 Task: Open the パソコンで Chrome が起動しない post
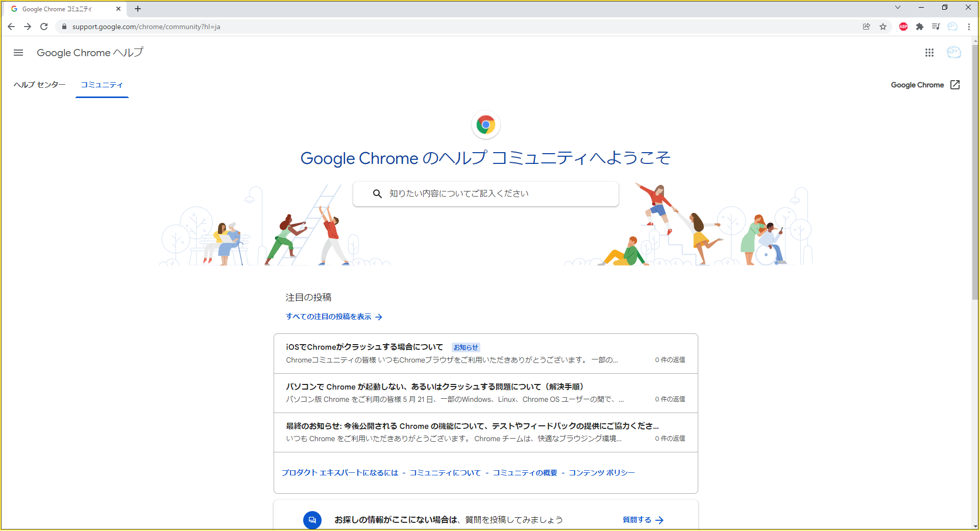[485, 393]
